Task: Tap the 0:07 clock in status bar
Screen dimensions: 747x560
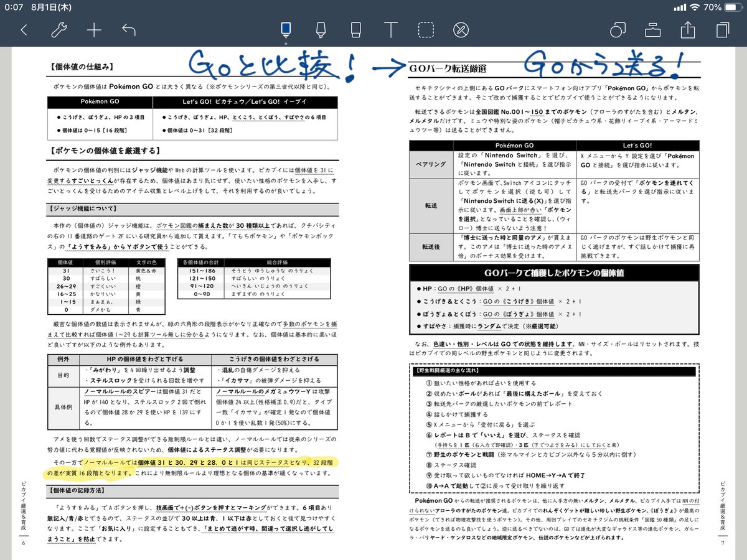Action: [13, 7]
